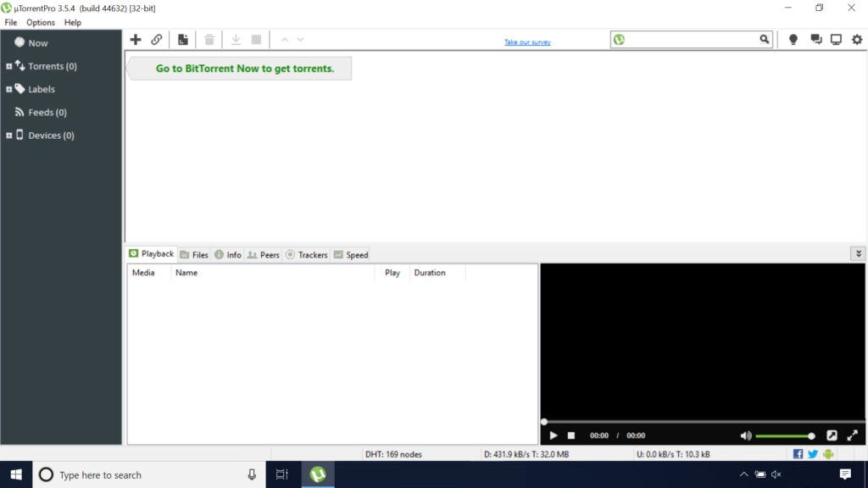The height and width of the screenshot is (488, 868).
Task: Create new torrent file icon
Action: click(x=183, y=39)
